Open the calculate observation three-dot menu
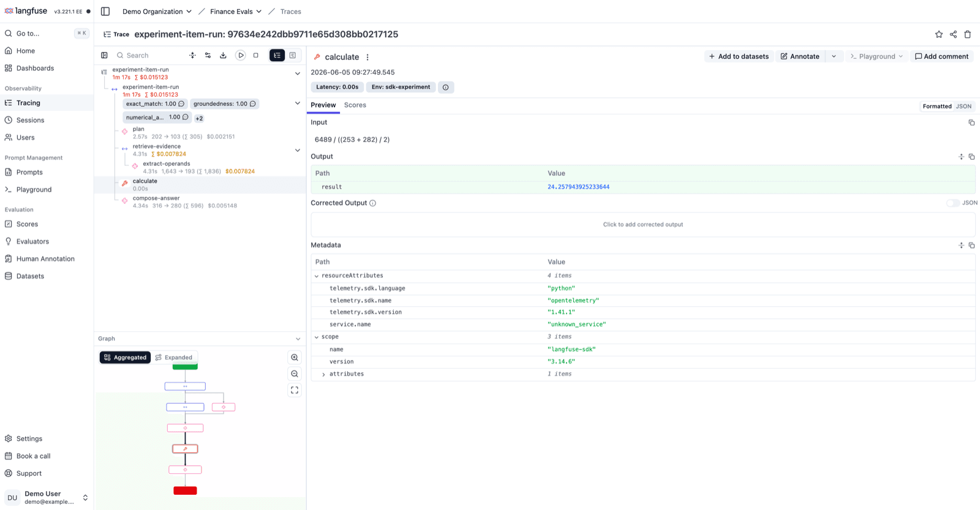The height and width of the screenshot is (510, 980). (367, 57)
